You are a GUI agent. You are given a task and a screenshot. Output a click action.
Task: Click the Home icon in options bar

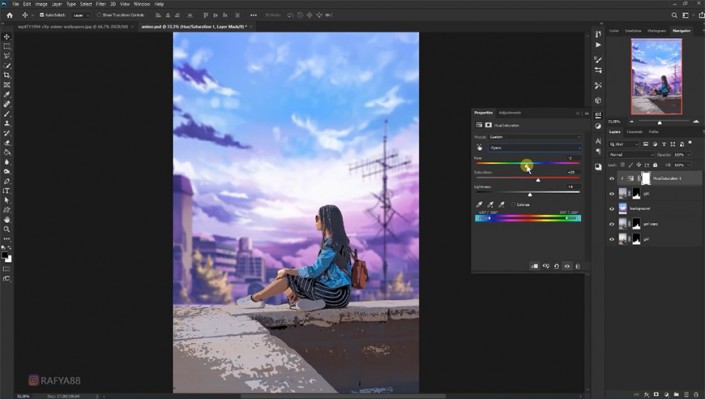click(x=9, y=15)
